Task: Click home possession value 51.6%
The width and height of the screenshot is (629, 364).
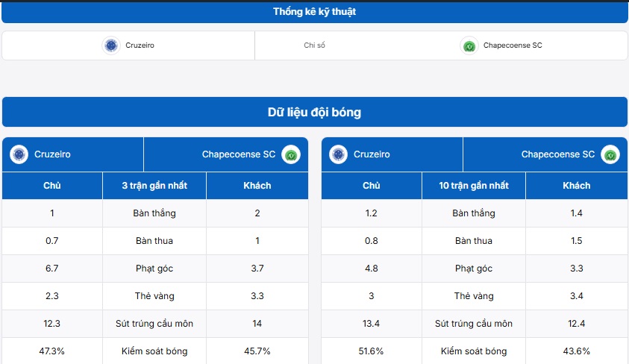Action: point(371,351)
